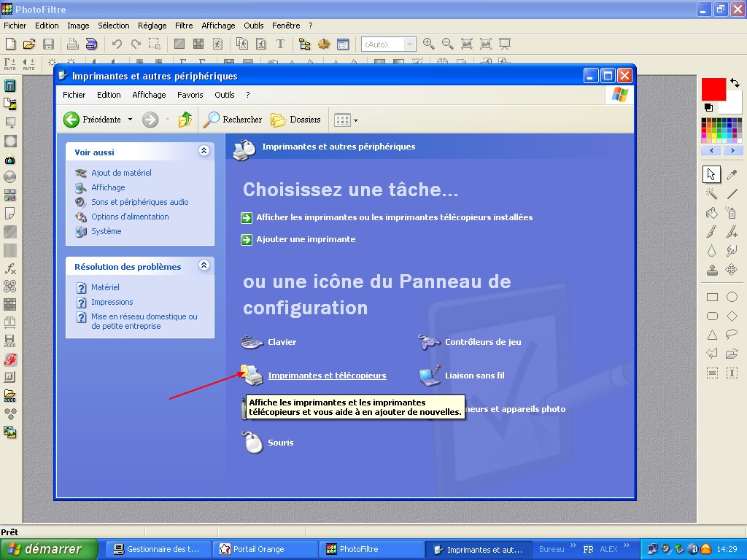Click the Zoom in magnifier icon
The height and width of the screenshot is (560, 747).
[x=428, y=44]
